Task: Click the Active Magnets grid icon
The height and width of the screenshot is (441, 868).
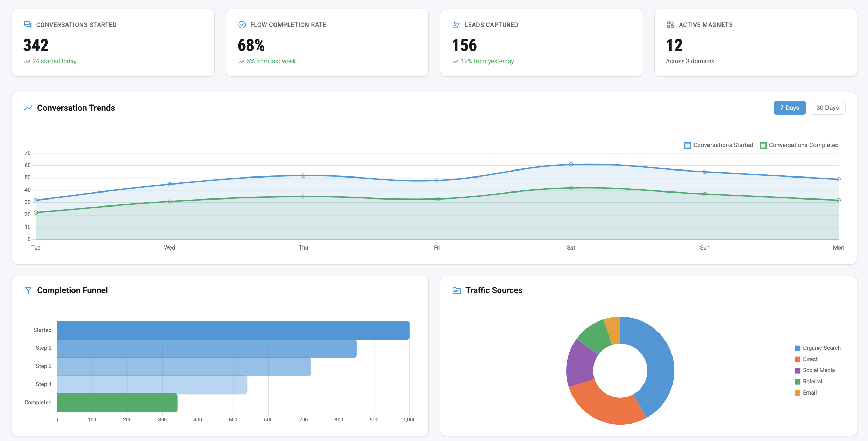Action: coord(670,24)
